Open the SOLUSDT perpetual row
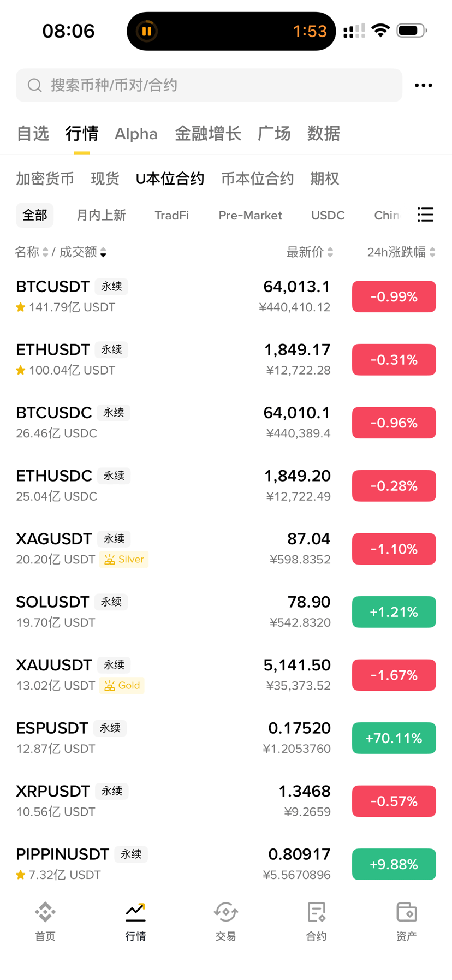452x980 pixels. pos(226,612)
